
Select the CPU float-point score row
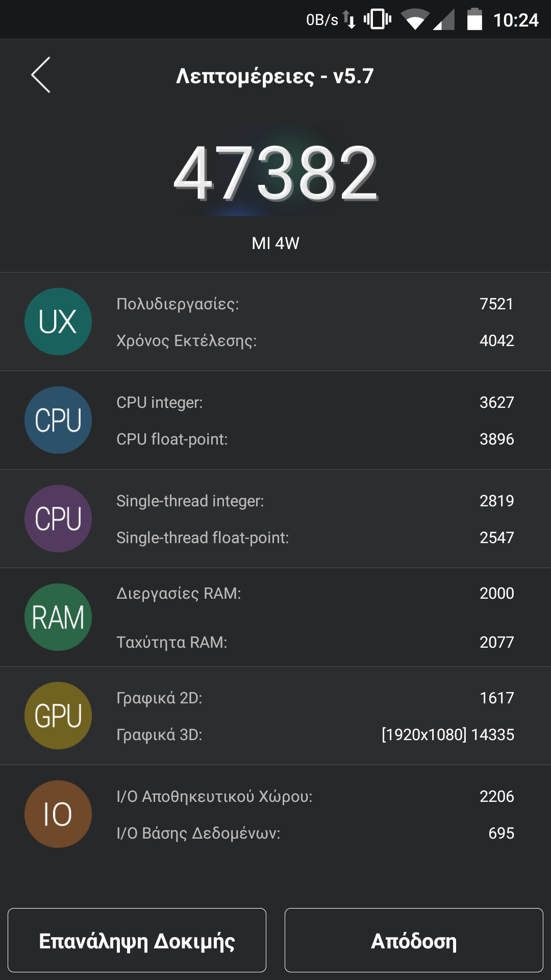pos(315,439)
